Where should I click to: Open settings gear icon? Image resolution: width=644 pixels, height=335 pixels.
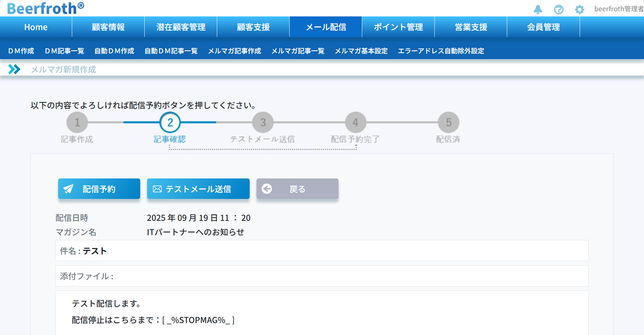580,9
